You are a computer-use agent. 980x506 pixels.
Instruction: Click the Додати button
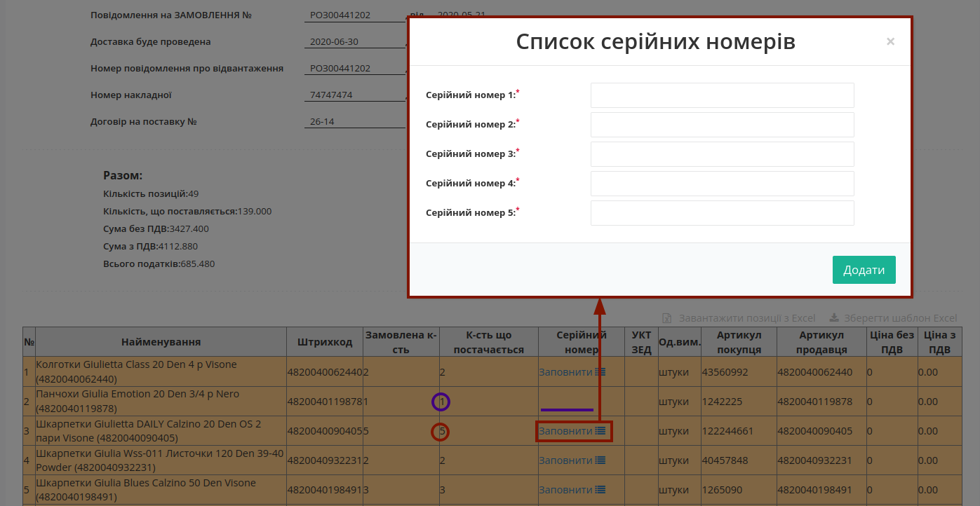click(864, 270)
